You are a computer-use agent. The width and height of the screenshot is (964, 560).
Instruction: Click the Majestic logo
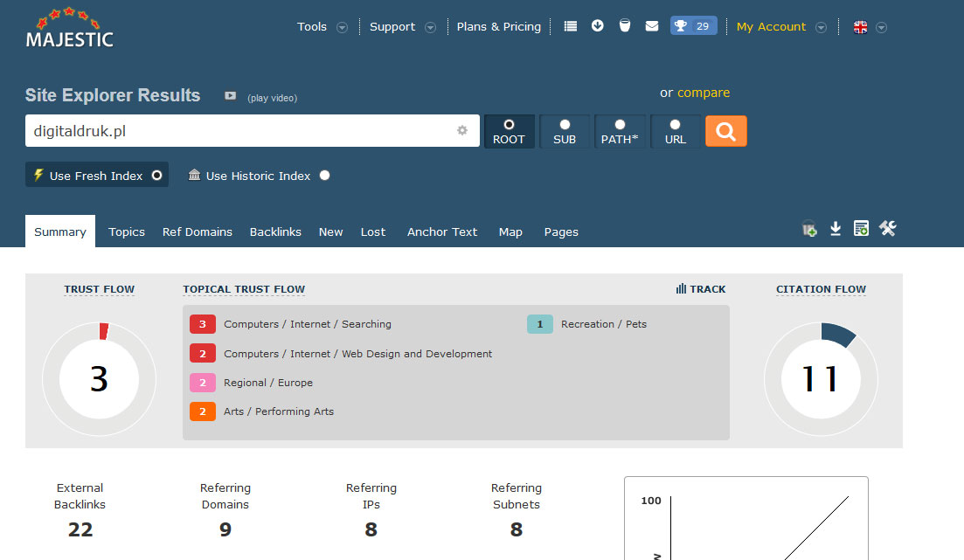(x=69, y=28)
